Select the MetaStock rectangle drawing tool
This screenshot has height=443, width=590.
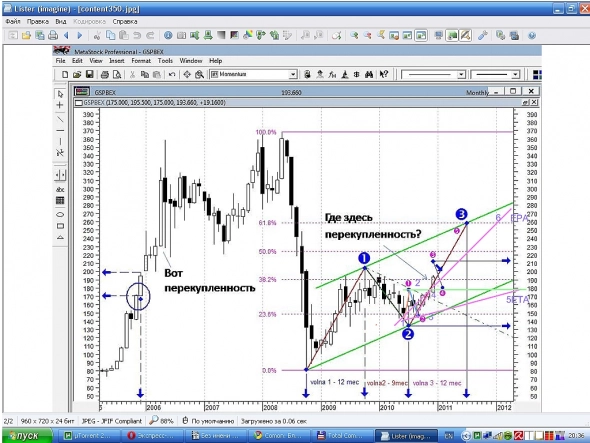click(x=60, y=226)
